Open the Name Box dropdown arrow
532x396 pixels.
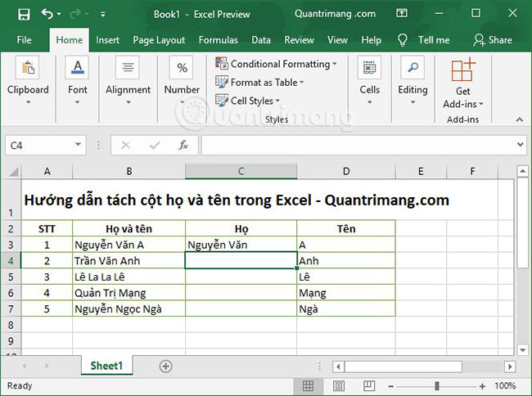click(x=78, y=145)
